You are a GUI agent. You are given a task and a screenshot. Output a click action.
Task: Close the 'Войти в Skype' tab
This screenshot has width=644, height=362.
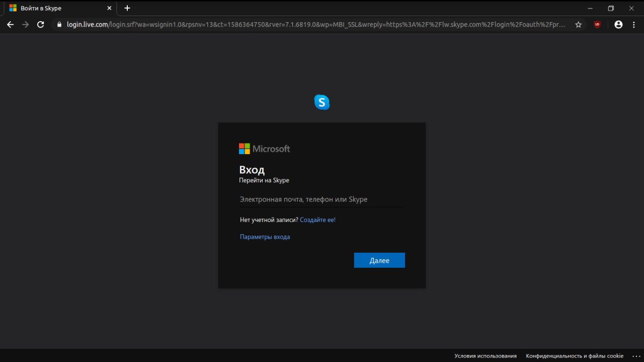pyautogui.click(x=110, y=8)
